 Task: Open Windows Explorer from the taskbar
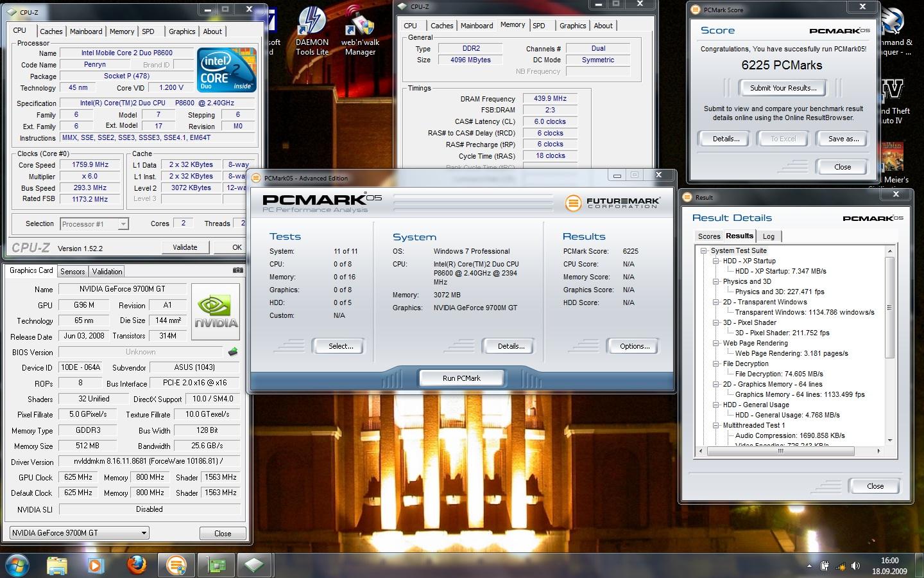[x=57, y=565]
